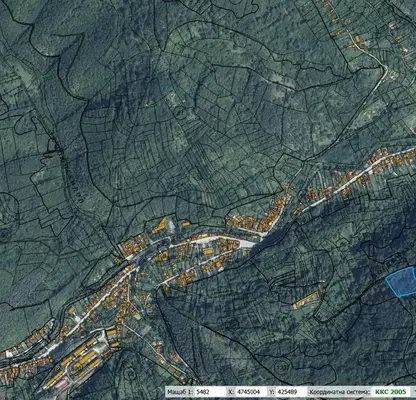
Task: Click the Мащаб 1: label in the status bar
Action: pos(180,392)
